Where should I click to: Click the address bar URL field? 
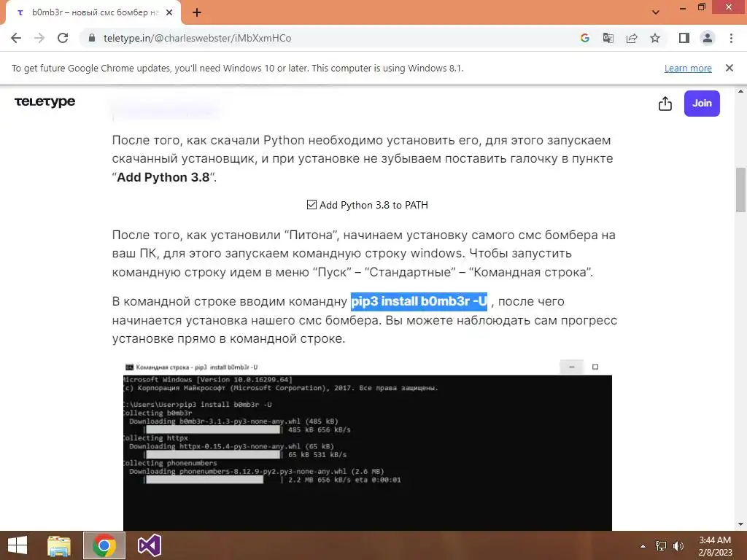(329, 38)
